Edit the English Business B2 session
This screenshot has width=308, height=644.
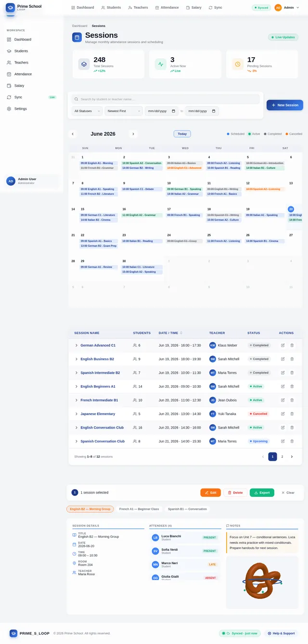click(283, 359)
